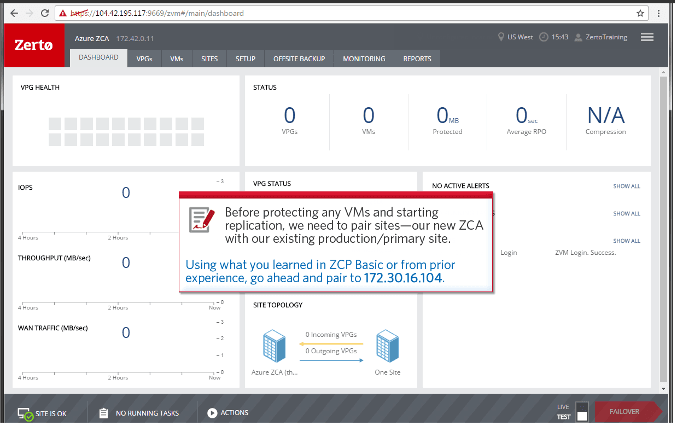This screenshot has width=675, height=424.
Task: Click the IOPS value 0
Action: 126,192
